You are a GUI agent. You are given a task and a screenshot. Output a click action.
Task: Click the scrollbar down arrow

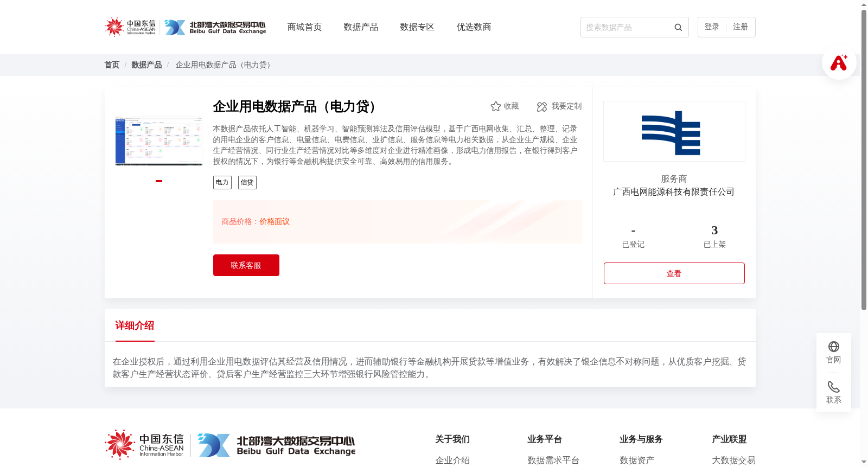coord(864,463)
